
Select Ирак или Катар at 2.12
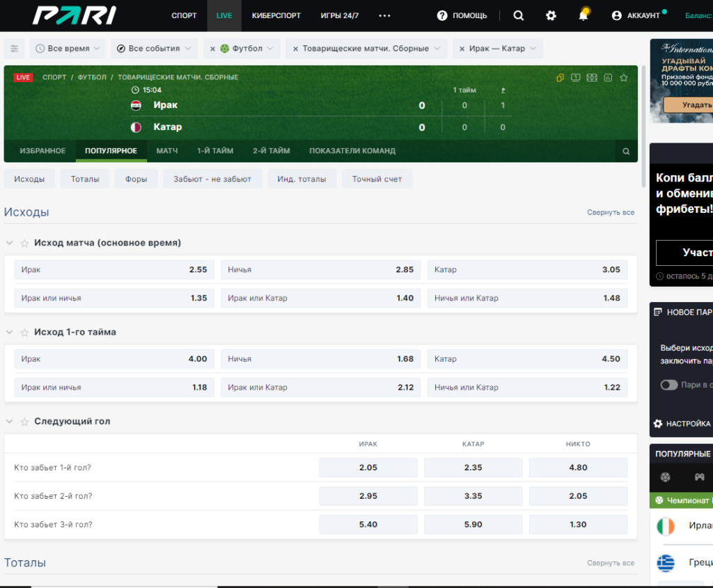tap(320, 388)
